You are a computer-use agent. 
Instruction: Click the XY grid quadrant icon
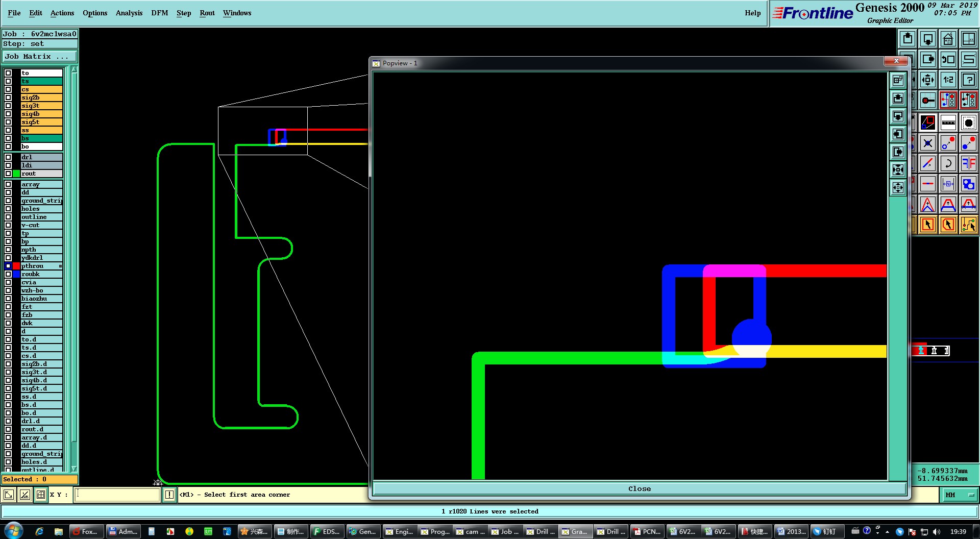969,39
